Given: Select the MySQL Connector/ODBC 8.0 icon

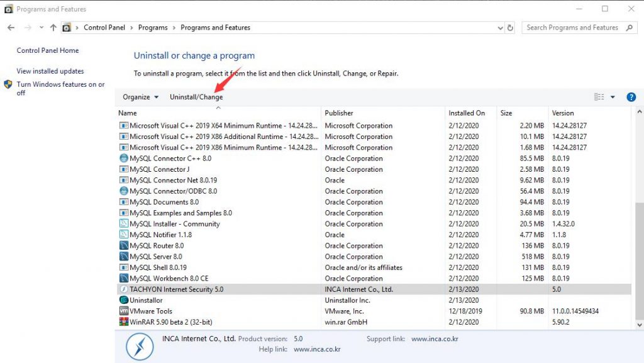Looking at the screenshot, I should [x=124, y=191].
